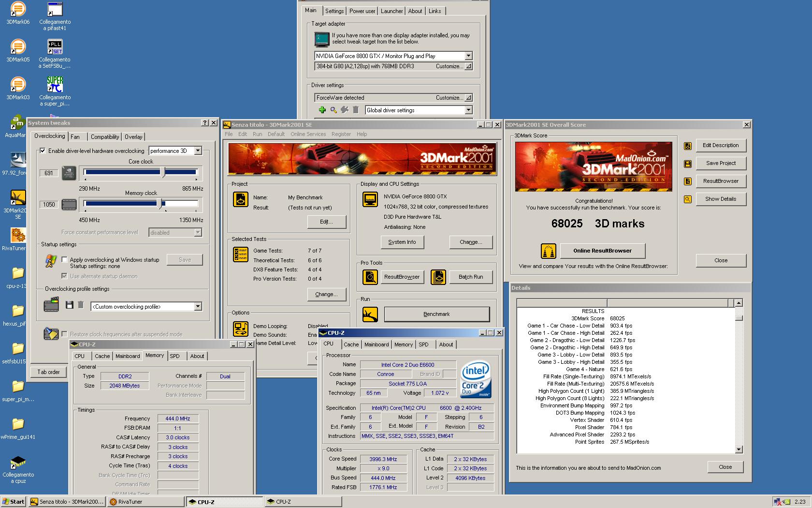This screenshot has width=812, height=508.
Task: Click the Save Project floppy icon
Action: click(688, 164)
